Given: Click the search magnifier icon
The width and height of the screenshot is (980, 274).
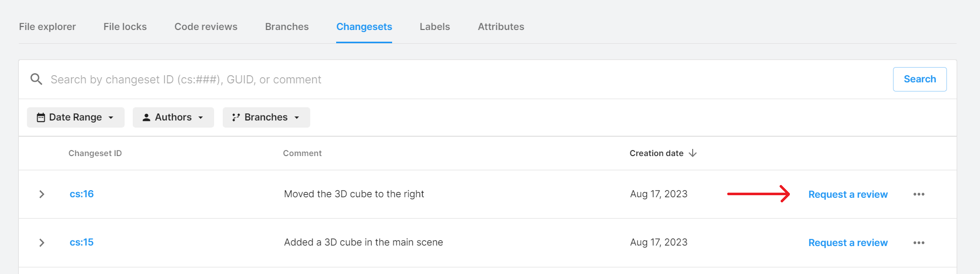Looking at the screenshot, I should (36, 79).
